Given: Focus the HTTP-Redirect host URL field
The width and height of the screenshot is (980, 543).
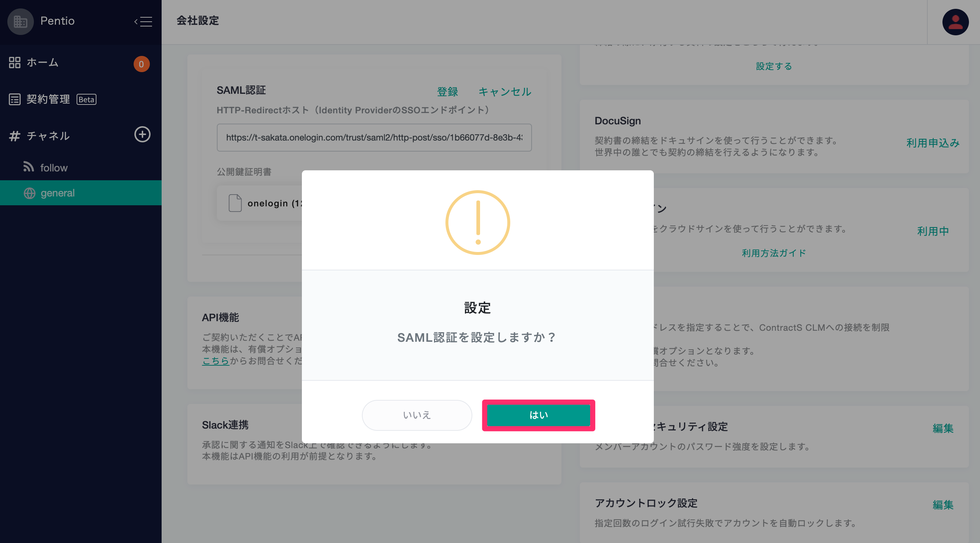Looking at the screenshot, I should [374, 138].
